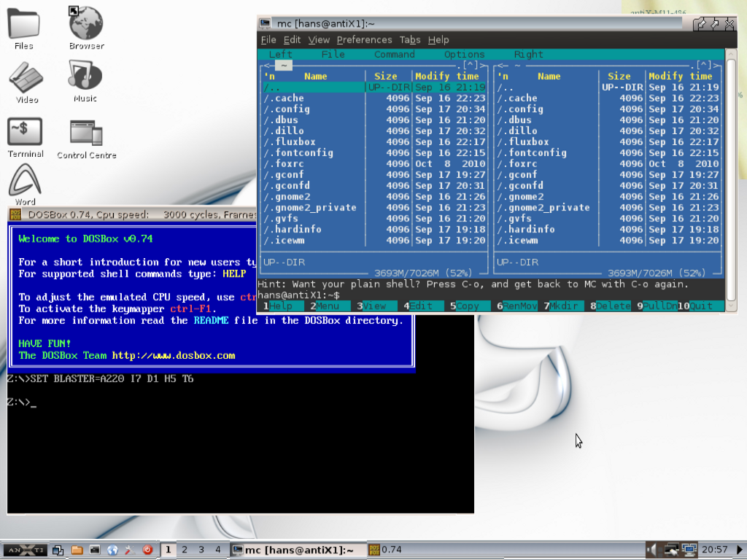747x560 pixels.
Task: Launch terminal from the taskbar icon
Action: 95,550
